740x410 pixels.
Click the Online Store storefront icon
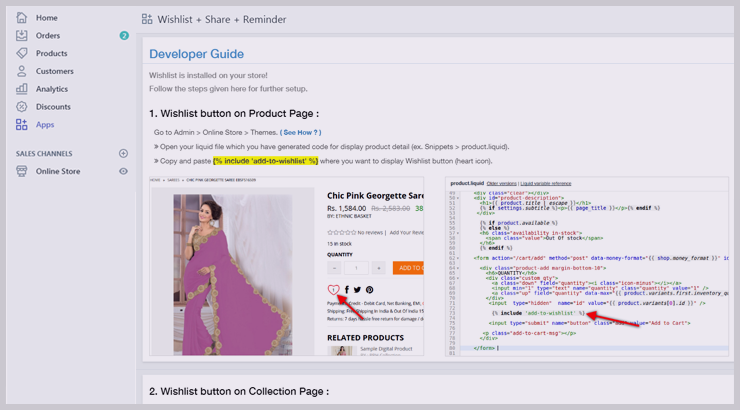pyautogui.click(x=22, y=172)
